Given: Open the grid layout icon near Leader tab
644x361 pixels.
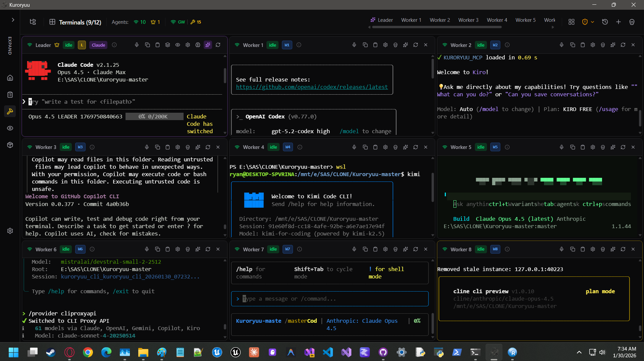Looking at the screenshot, I should [x=572, y=22].
